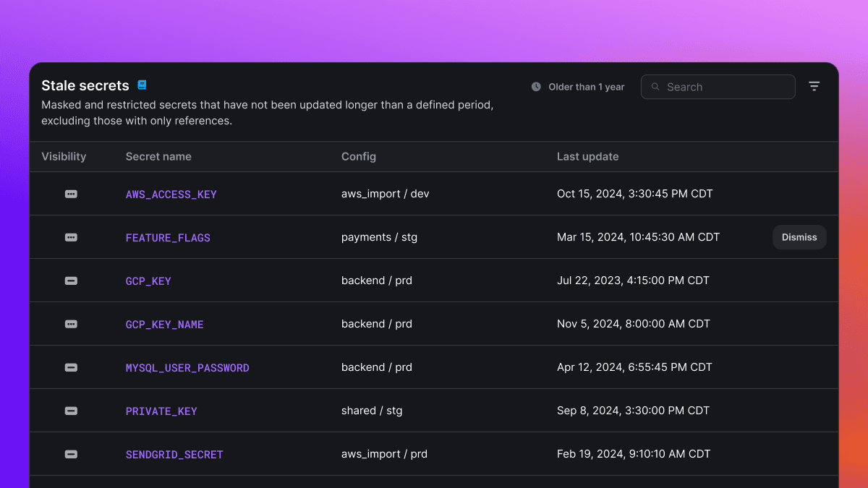Click the masked visibility icon for GCP_KEY_NAME

pyautogui.click(x=70, y=324)
